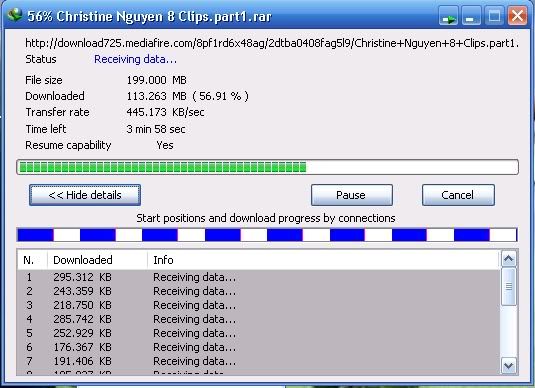535x388 pixels.
Task: Maximize the download progress window
Action: [x=494, y=16]
